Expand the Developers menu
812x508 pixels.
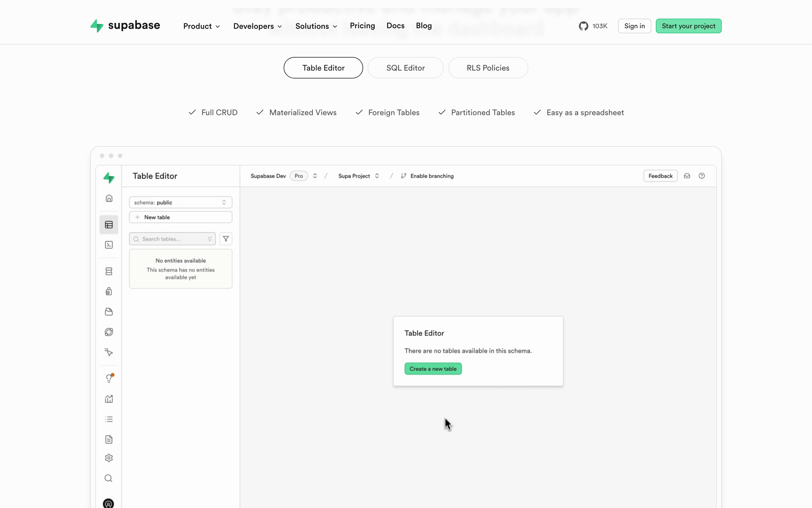258,26
